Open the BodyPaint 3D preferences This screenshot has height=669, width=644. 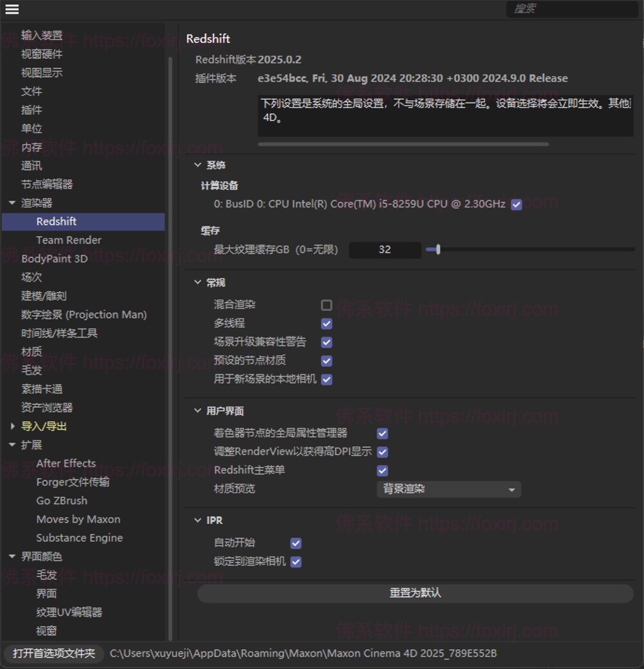pyautogui.click(x=54, y=259)
